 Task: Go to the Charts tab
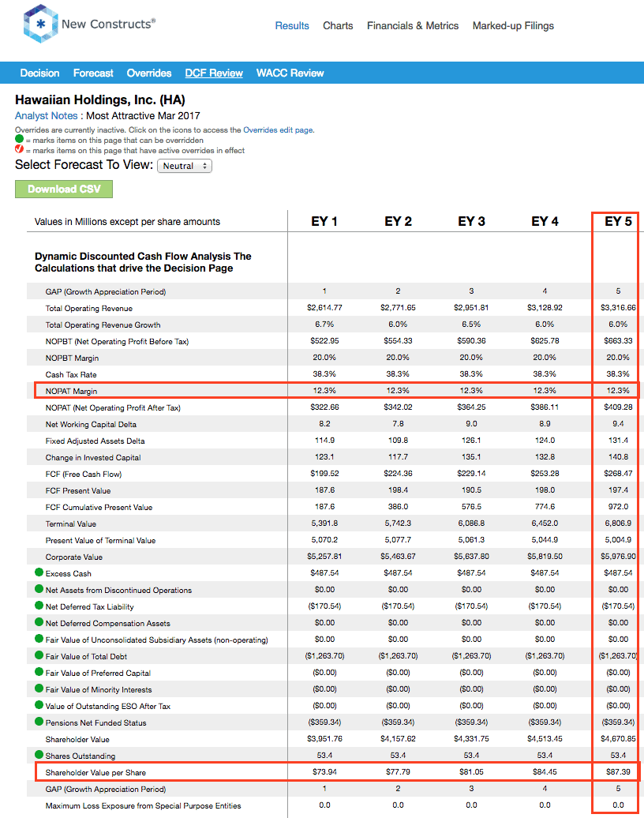338,25
